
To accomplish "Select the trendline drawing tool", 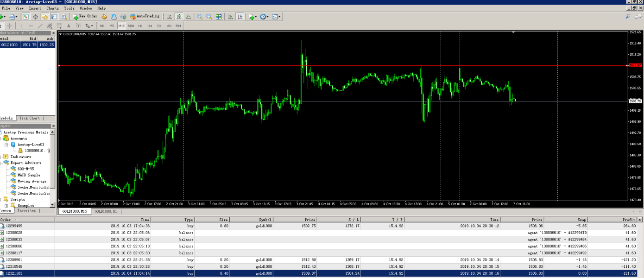I will point(40,26).
